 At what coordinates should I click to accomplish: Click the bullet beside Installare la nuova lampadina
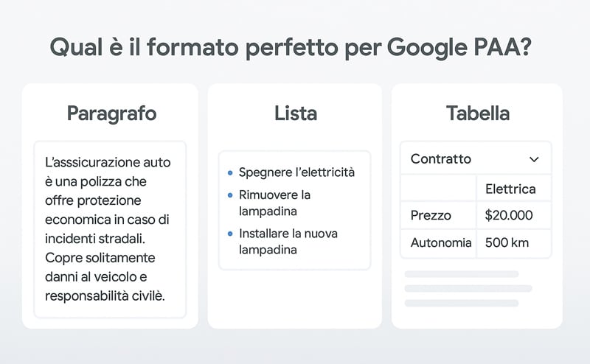point(230,234)
